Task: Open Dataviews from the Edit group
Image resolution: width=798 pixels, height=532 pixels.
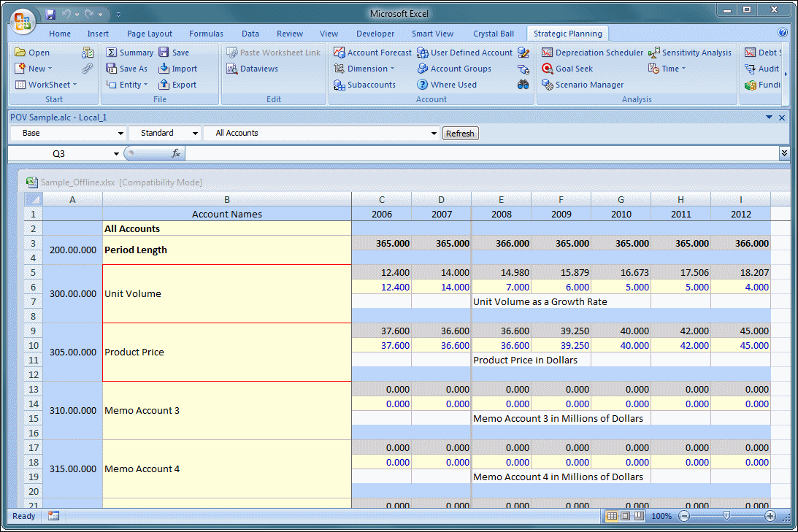Action: (x=231, y=69)
